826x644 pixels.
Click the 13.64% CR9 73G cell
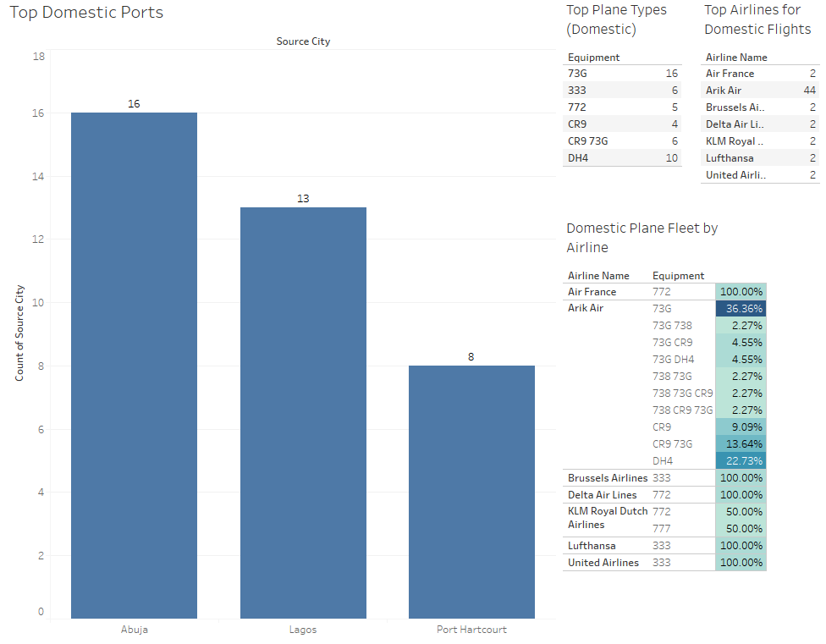(x=741, y=444)
